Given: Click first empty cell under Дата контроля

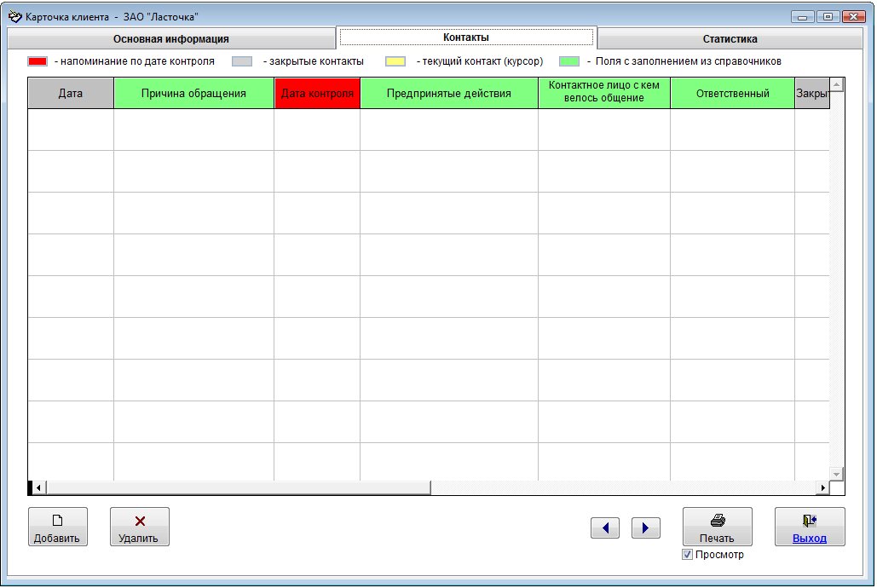Looking at the screenshot, I should click(x=317, y=130).
